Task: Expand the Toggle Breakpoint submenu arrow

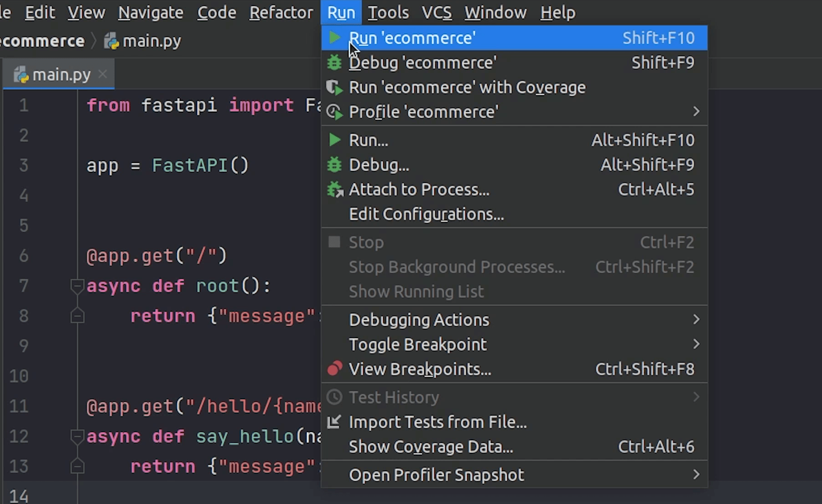Action: coord(696,344)
